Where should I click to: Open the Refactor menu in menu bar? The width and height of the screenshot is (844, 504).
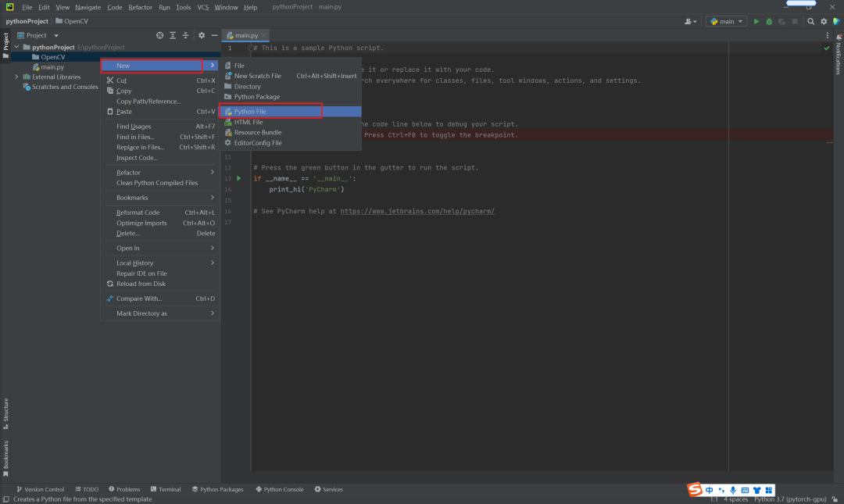click(140, 7)
